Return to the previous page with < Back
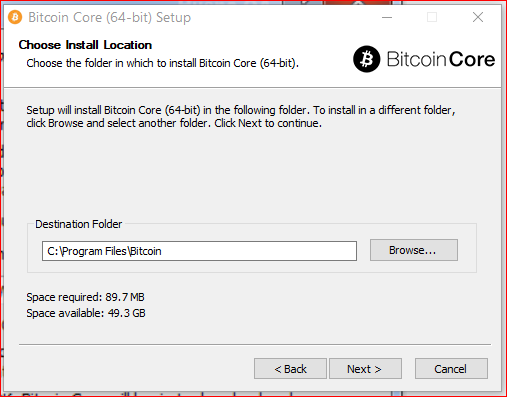 tap(290, 369)
